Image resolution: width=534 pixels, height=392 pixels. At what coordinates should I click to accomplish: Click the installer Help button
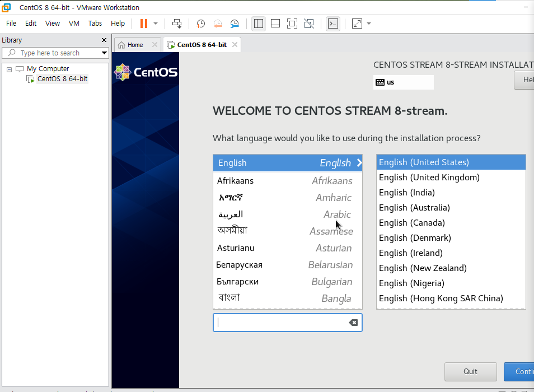524,80
